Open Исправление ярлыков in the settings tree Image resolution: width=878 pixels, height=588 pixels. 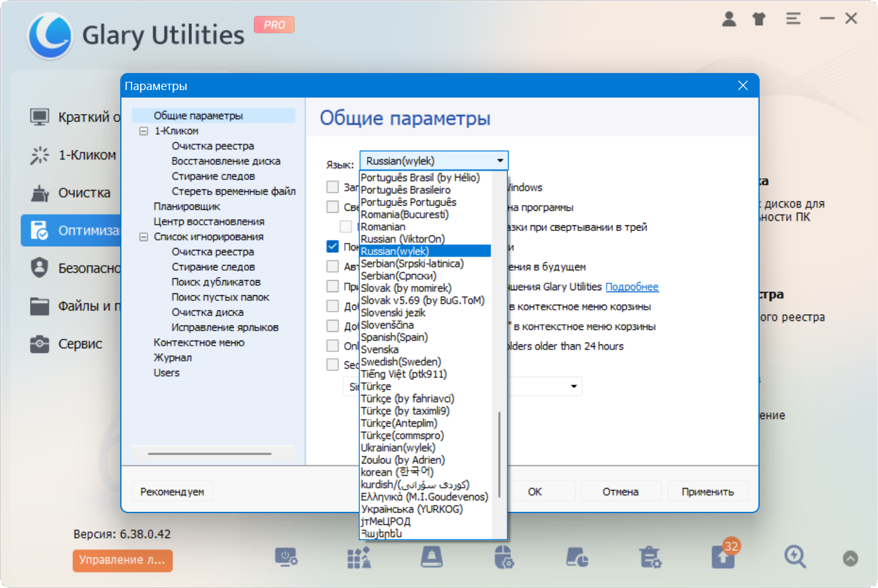click(225, 327)
